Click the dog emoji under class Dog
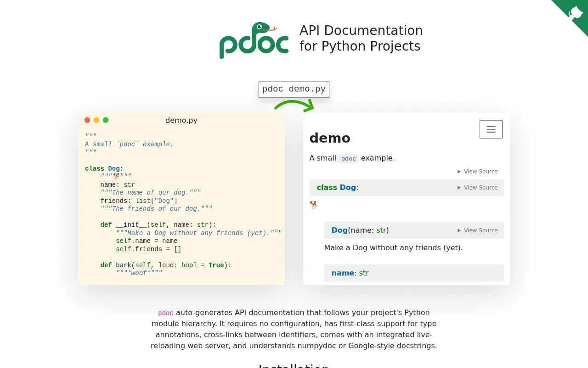This screenshot has height=368, width=588. tap(314, 205)
